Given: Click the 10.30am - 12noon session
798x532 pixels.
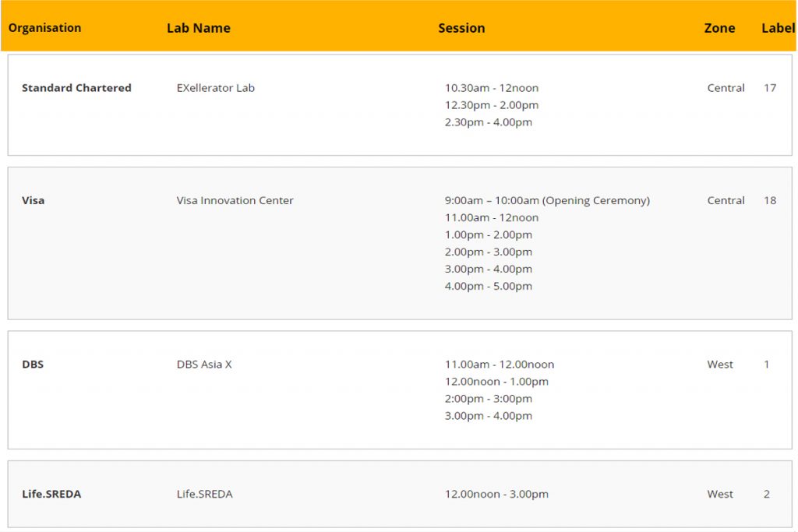Looking at the screenshot, I should click(x=492, y=88).
